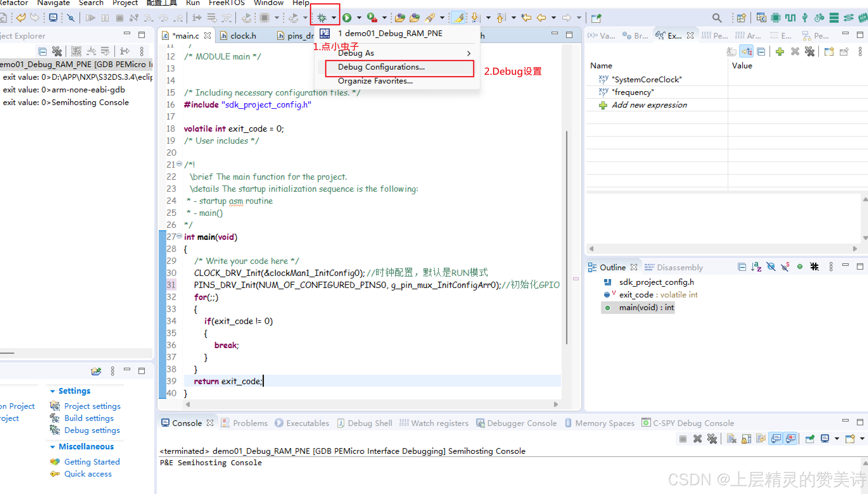
Task: Click the green Run launch icon
Action: coord(347,17)
